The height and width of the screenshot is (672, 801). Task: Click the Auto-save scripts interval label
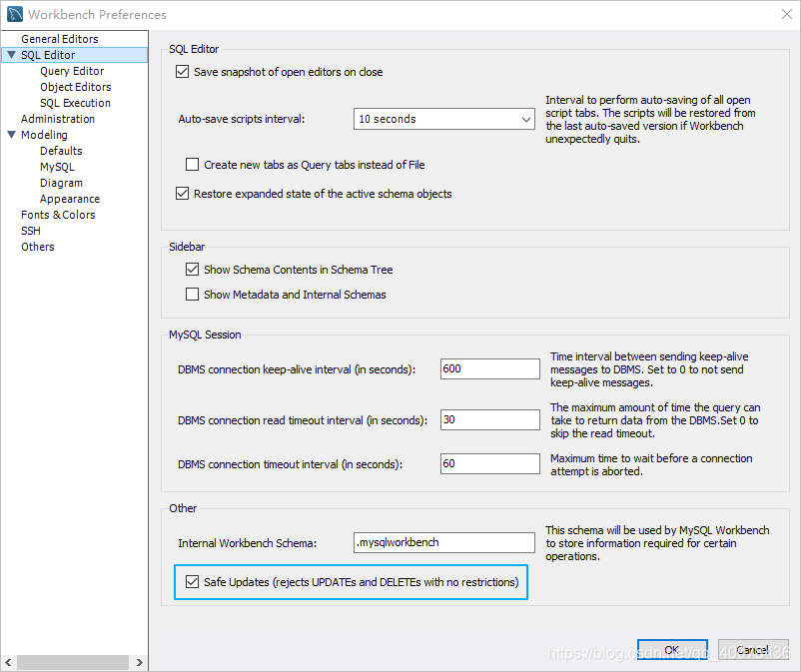coord(241,119)
